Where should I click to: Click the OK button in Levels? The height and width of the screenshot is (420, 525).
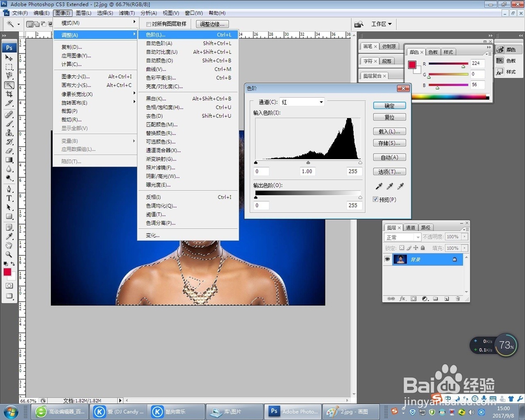(390, 106)
